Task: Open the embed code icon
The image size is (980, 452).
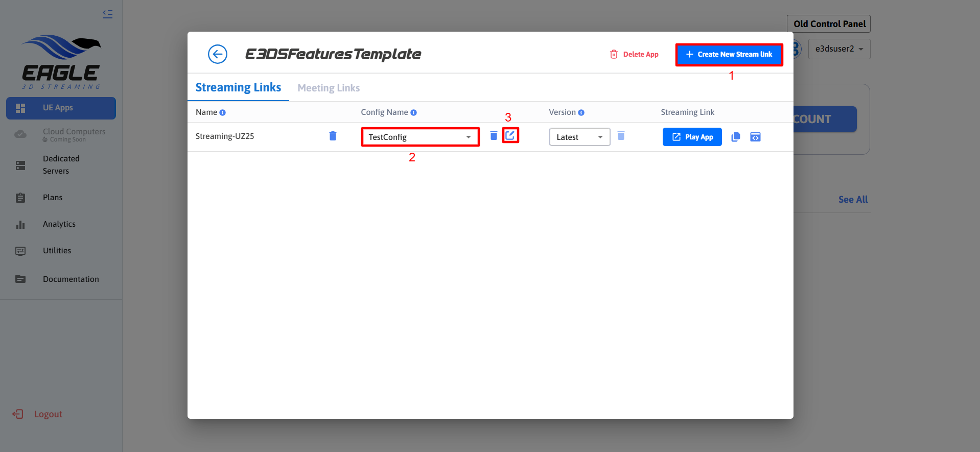Action: click(x=755, y=137)
